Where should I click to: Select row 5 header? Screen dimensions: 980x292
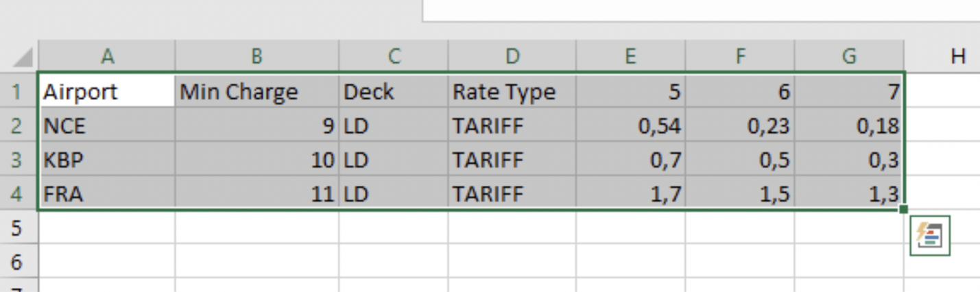point(18,228)
